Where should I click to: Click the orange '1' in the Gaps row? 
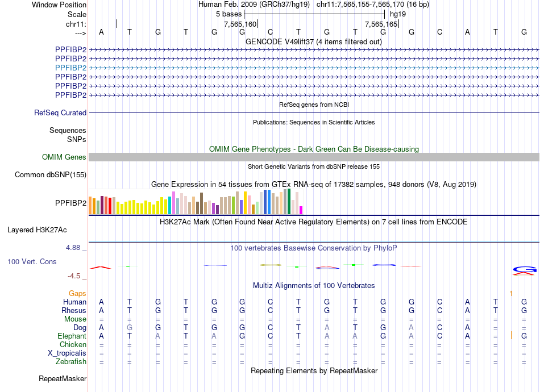[x=511, y=294]
